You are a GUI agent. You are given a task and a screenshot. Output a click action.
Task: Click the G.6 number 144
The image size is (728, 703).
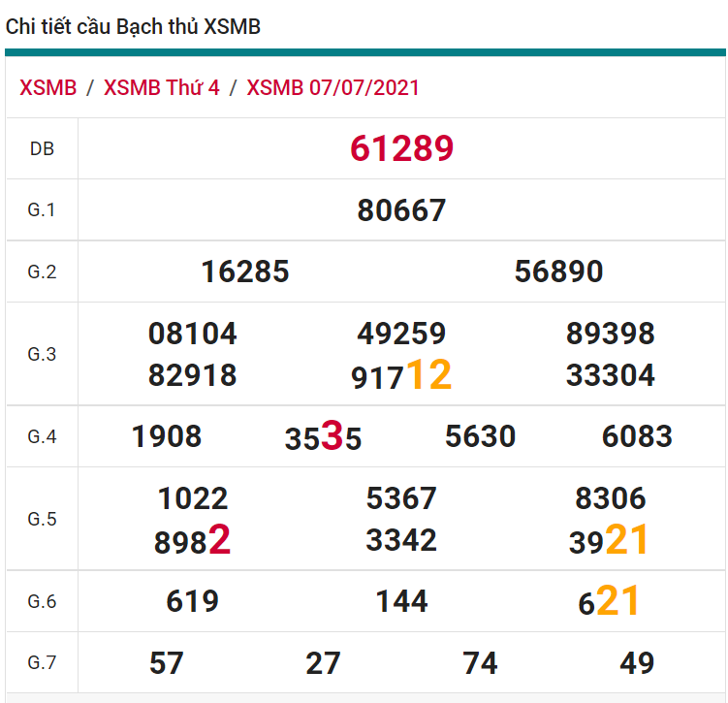click(401, 602)
